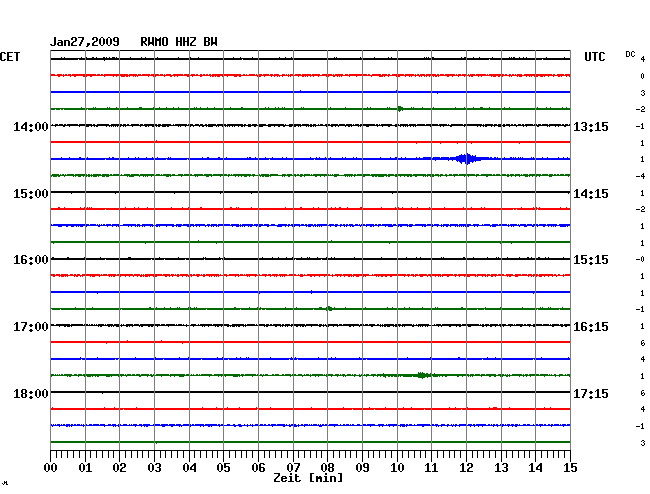The image size is (650, 494).
Task: Click the UTC timezone label
Action: pyautogui.click(x=594, y=57)
